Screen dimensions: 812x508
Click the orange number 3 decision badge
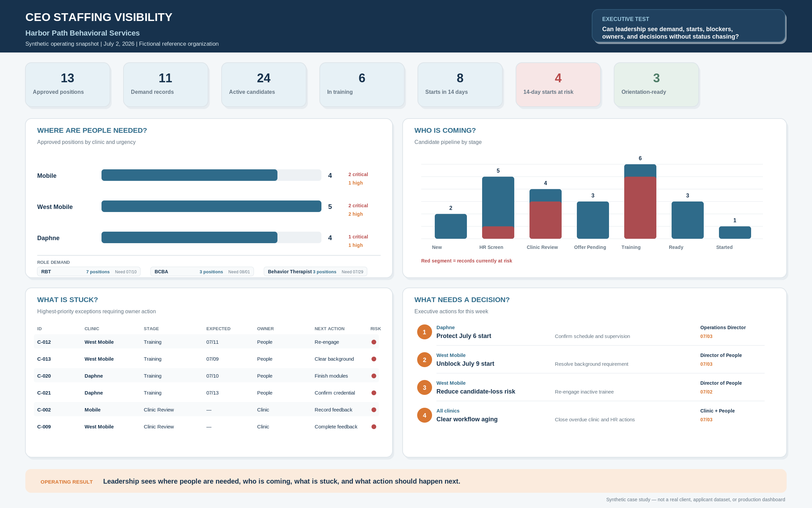pos(425,387)
